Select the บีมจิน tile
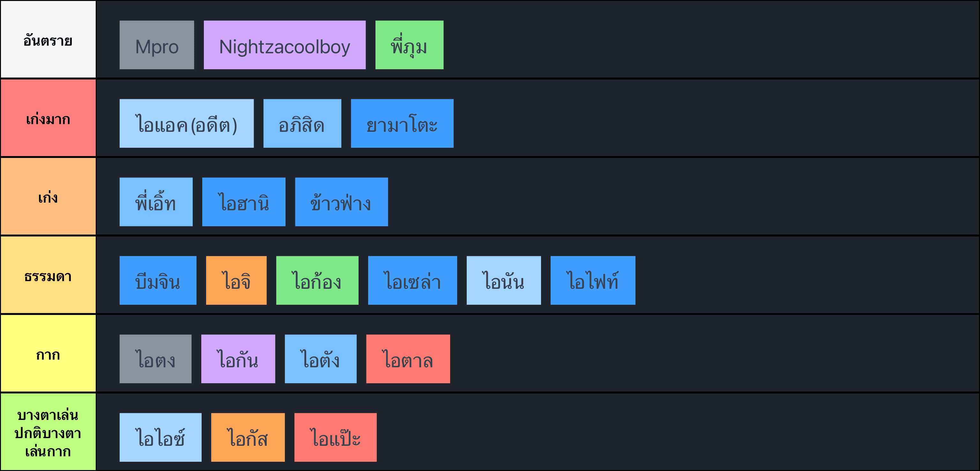The image size is (980, 471). (x=158, y=280)
